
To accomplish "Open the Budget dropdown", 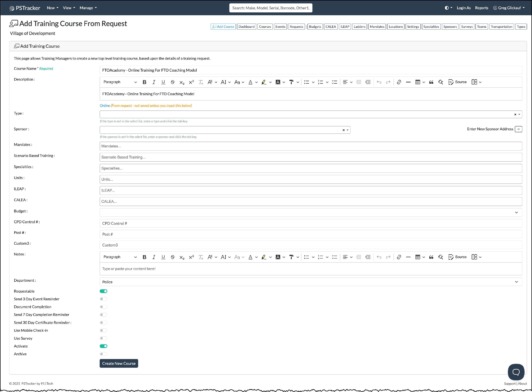I will pos(311,212).
